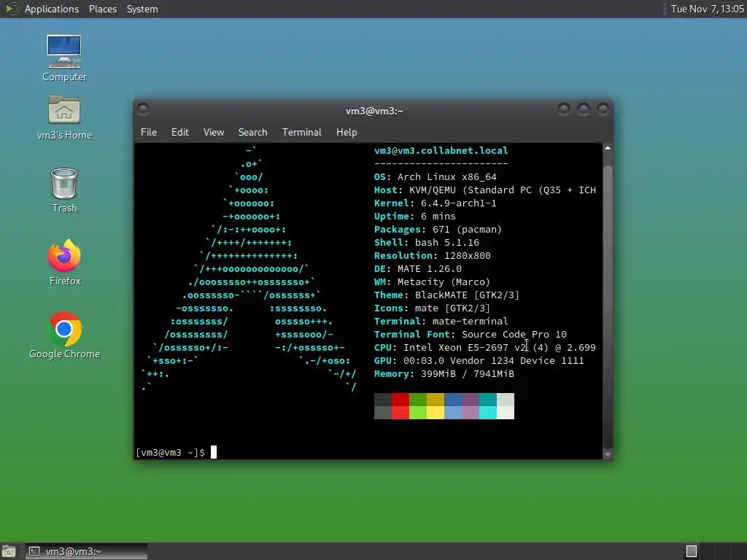Click the 'Packages: 671 (pacman)' line
The image size is (747, 560).
click(438, 229)
